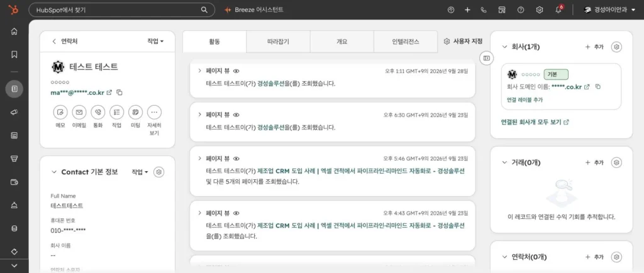Toggle the right sidebar collapse button
This screenshot has width=644, height=273.
click(487, 58)
